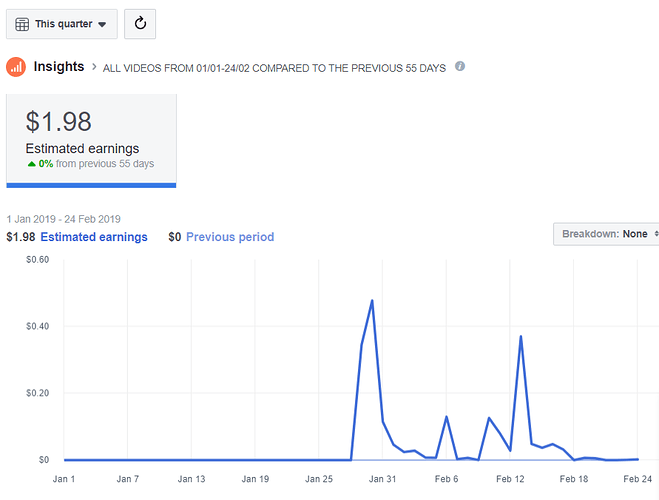This screenshot has height=500, width=659.
Task: Click the Jan 31 x-axis label
Action: pyautogui.click(x=382, y=479)
